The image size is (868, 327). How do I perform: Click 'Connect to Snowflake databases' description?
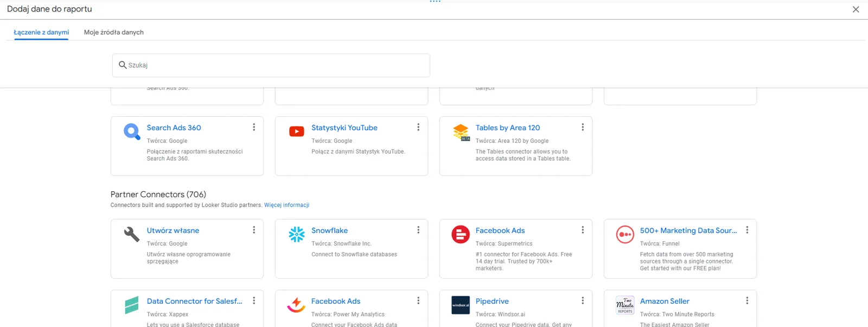click(354, 255)
